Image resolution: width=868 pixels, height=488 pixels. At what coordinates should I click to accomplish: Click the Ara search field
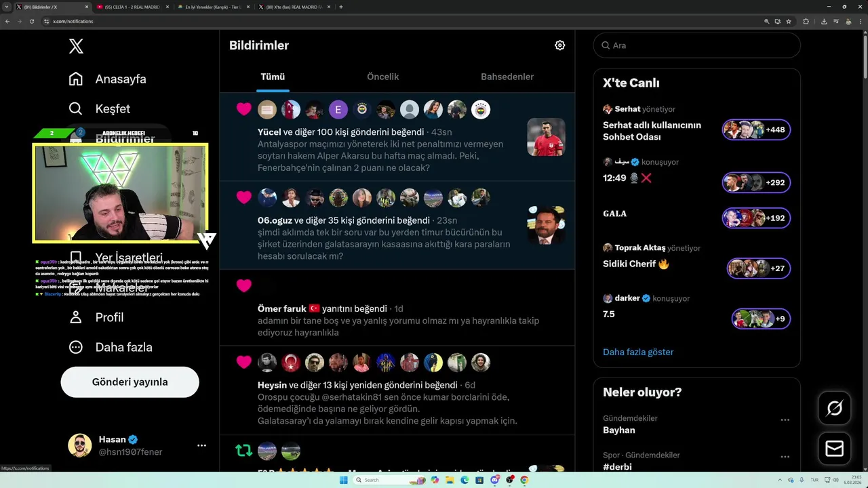click(x=697, y=45)
